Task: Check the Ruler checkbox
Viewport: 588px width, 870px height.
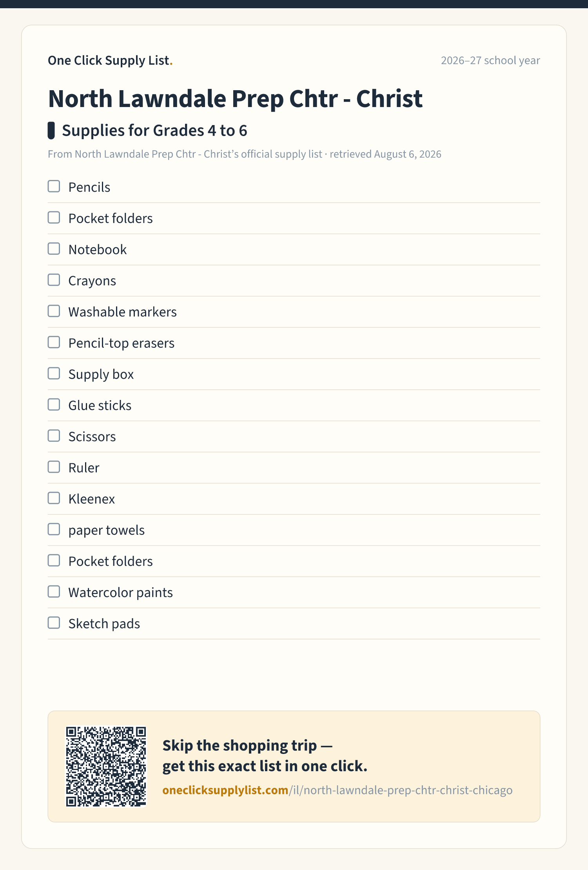Action: 54,467
